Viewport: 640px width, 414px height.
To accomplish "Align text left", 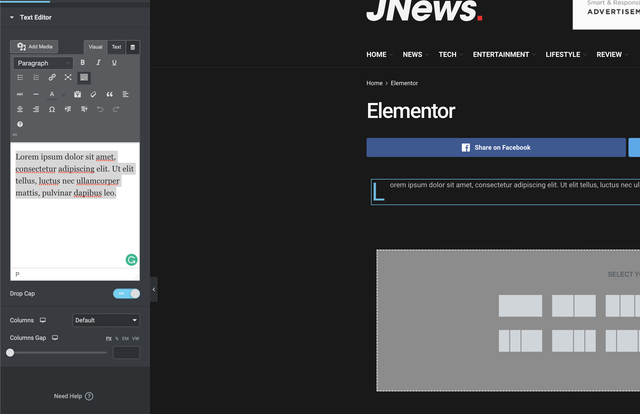I will click(x=125, y=94).
